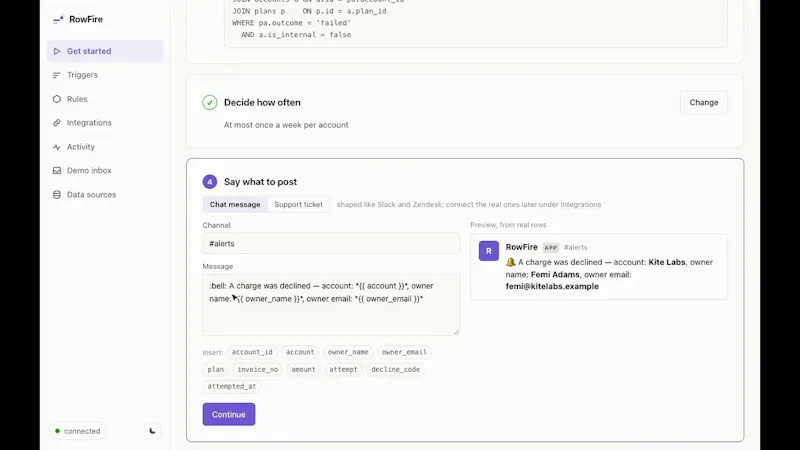800x450 pixels.
Task: Insert the decline_code variable chip
Action: [x=395, y=369]
